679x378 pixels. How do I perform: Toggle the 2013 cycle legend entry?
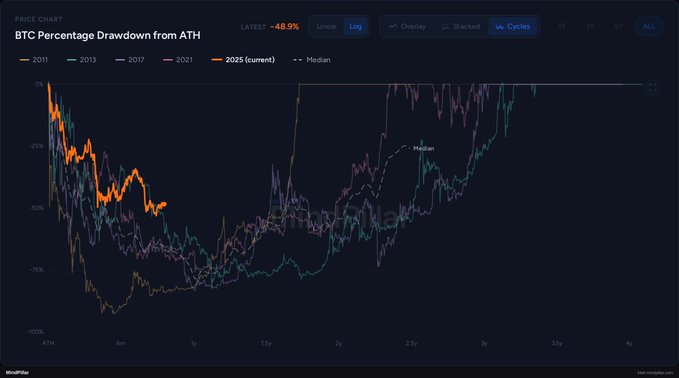[82, 60]
